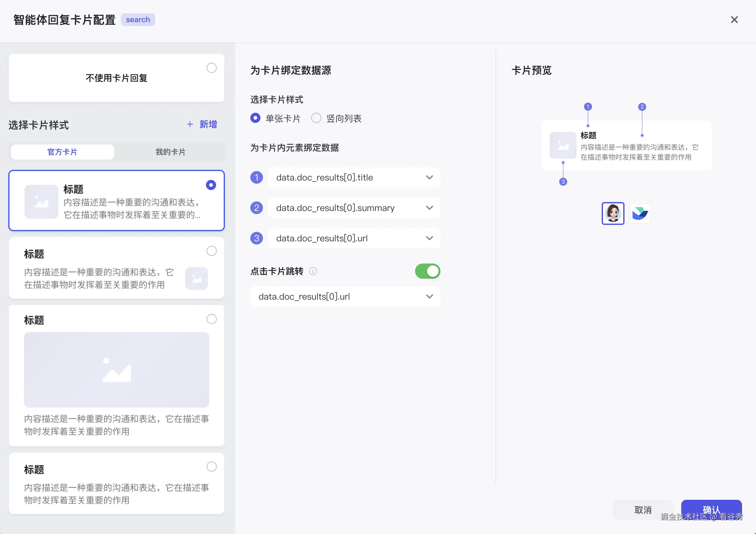Viewport: 756px width, 534px height.
Task: Click the numbered badge 3 beside the url field
Action: coord(257,238)
